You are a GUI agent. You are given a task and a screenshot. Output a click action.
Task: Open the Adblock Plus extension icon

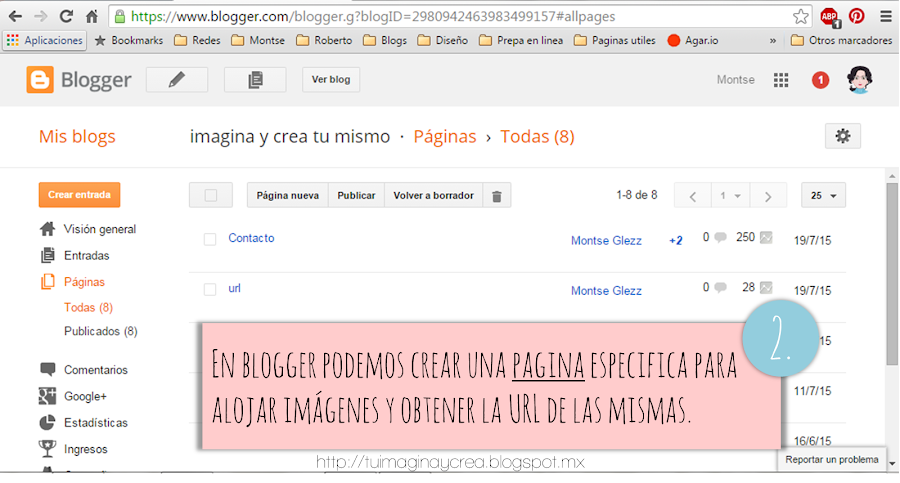coord(829,16)
